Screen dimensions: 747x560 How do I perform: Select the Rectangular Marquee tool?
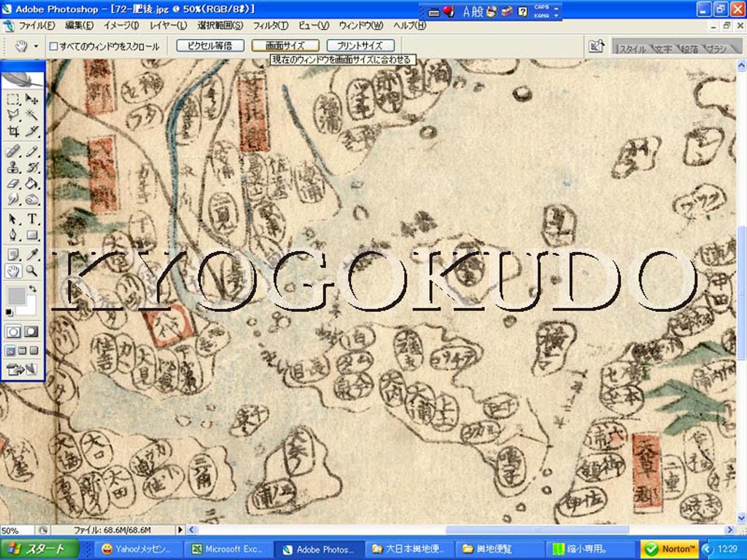click(x=13, y=99)
